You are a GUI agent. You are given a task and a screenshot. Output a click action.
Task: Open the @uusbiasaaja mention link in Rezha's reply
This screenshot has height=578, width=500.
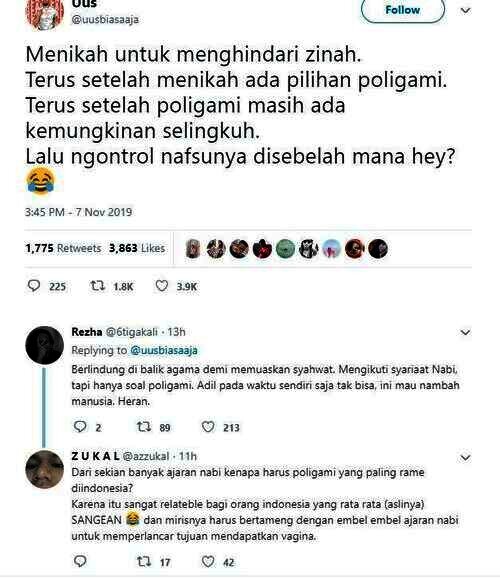coord(164,350)
